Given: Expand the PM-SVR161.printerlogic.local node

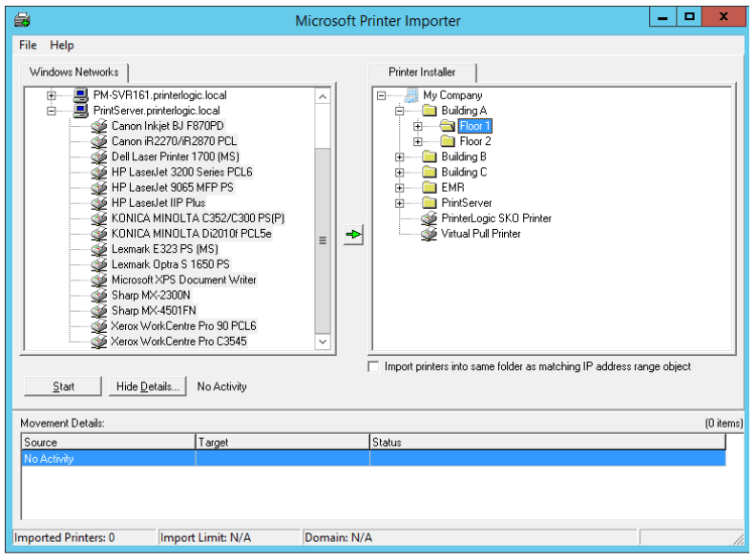Looking at the screenshot, I should [x=52, y=95].
